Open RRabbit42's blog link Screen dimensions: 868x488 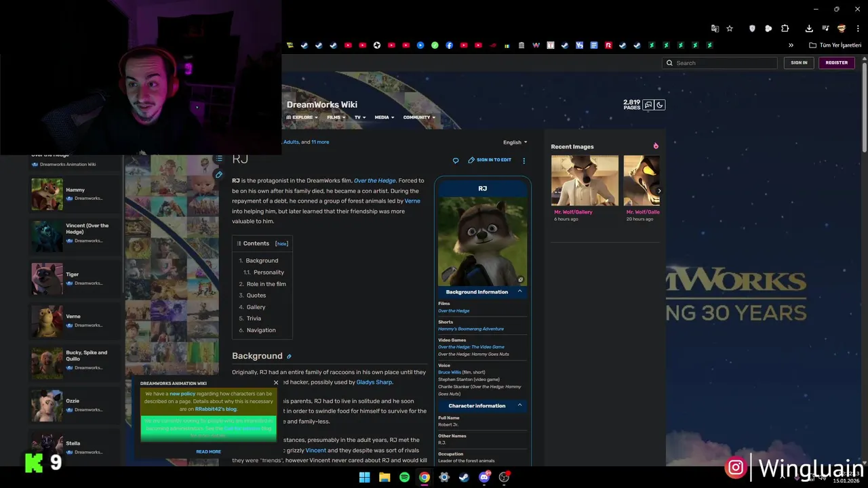pos(216,409)
